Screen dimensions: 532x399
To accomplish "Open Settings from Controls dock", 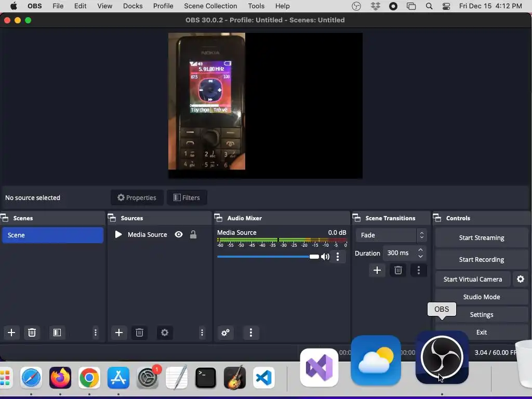I will [x=482, y=314].
